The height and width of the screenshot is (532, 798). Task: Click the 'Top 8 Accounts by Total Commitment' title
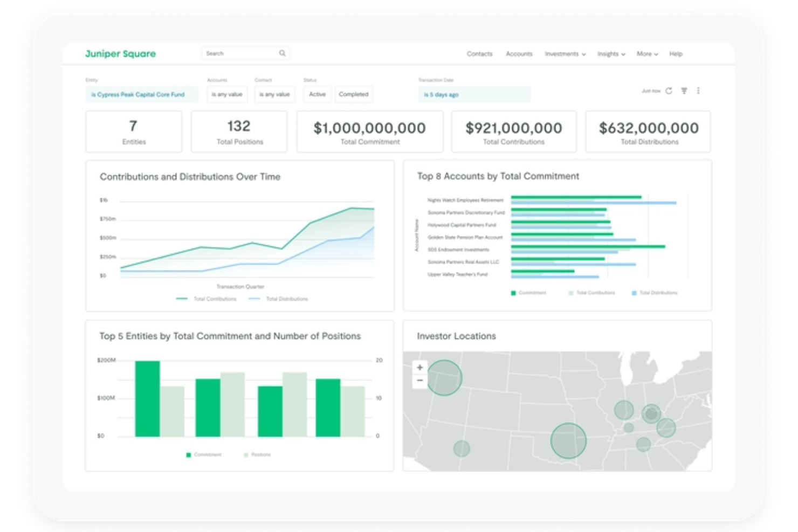pos(498,176)
